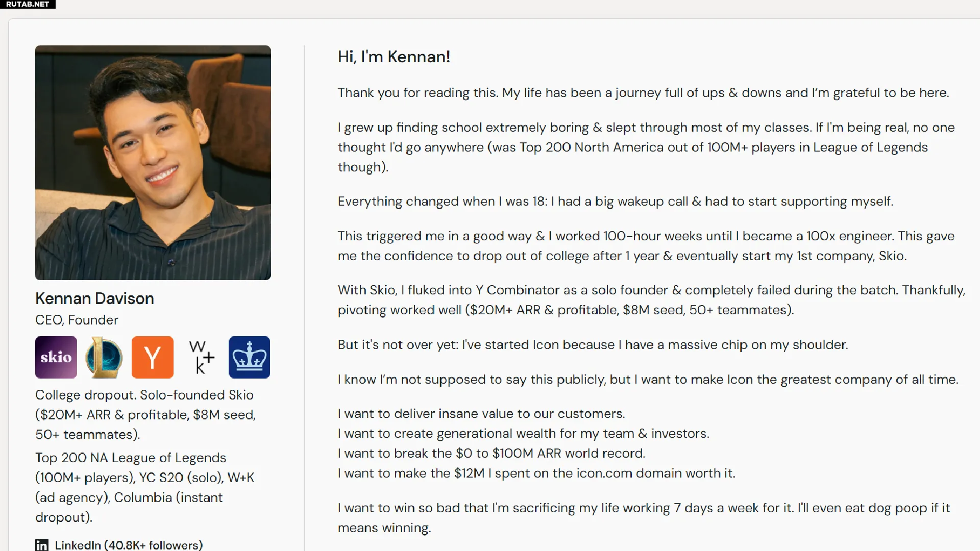The width and height of the screenshot is (980, 551).
Task: Click paragraph starting "Thank you for reading this"
Action: pyautogui.click(x=643, y=93)
